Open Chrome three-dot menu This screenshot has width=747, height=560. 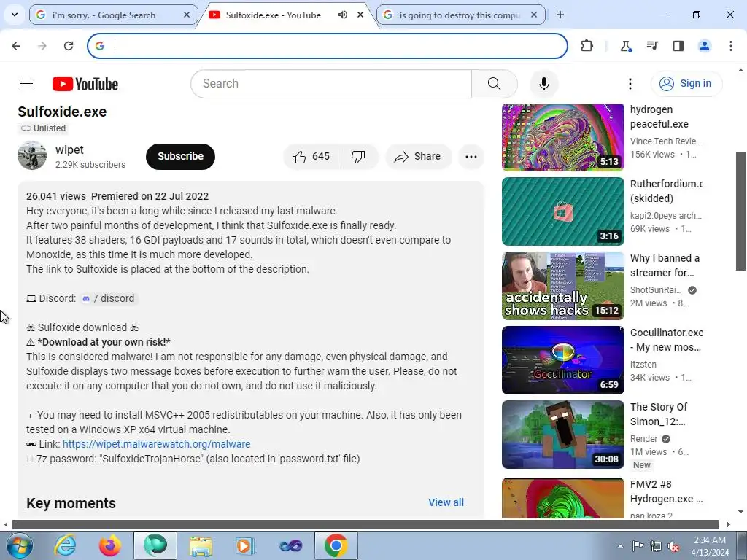(730, 46)
